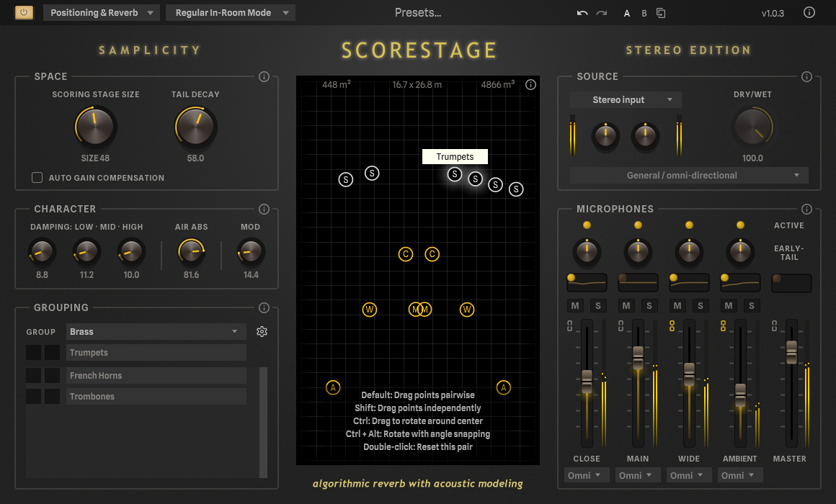
Task: Toggle the MAIN mic EQ curve box
Action: (638, 283)
